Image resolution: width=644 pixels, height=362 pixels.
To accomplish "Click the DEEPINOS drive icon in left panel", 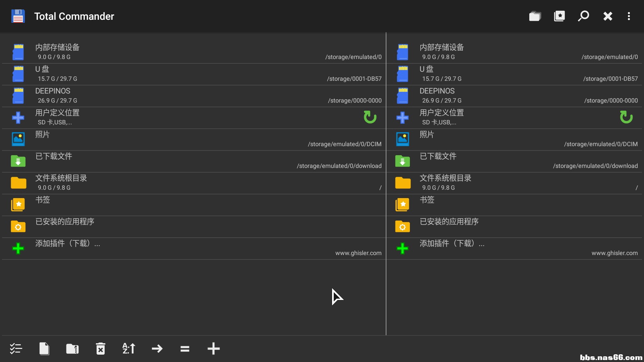I will tap(18, 96).
